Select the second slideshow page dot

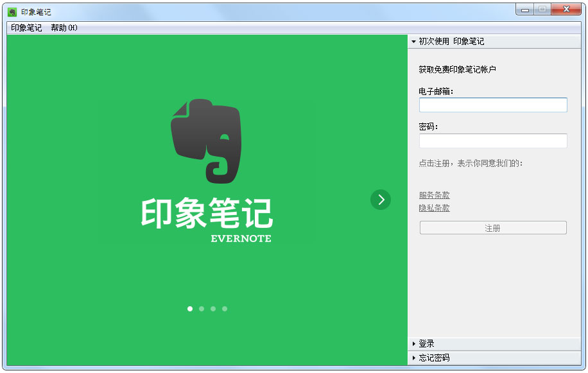pos(202,309)
